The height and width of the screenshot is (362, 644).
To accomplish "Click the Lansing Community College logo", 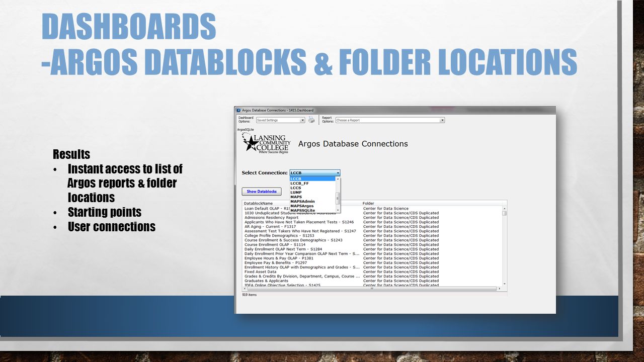I will (x=266, y=143).
